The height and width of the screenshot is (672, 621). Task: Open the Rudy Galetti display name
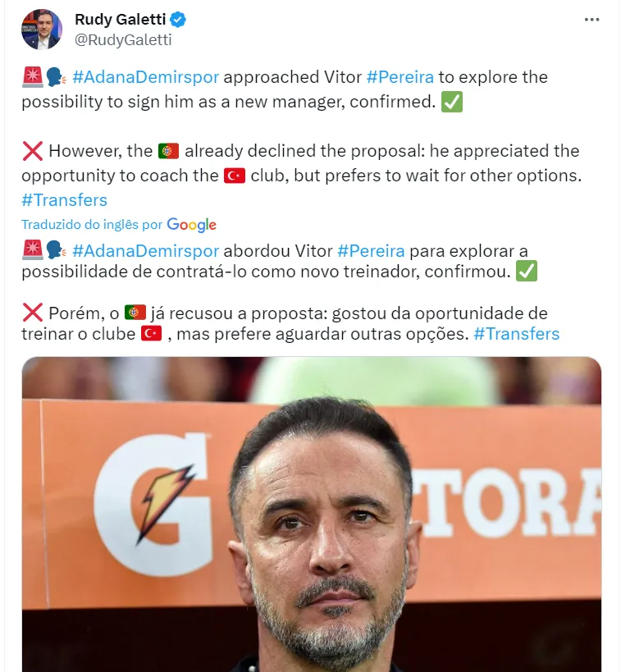tap(120, 20)
